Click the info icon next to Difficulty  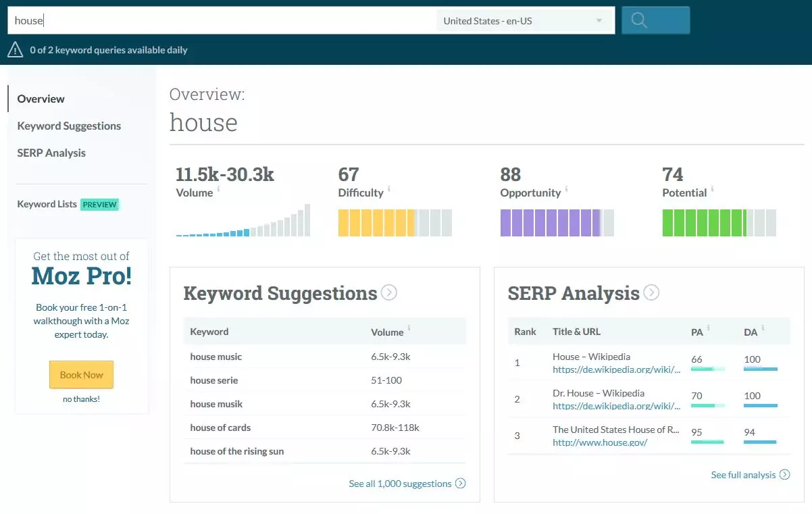point(389,190)
